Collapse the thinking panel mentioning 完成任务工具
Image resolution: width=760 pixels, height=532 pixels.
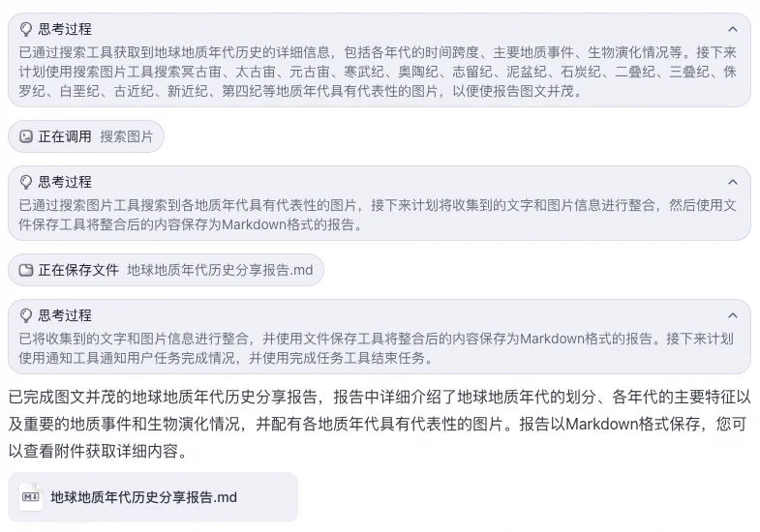coord(732,316)
